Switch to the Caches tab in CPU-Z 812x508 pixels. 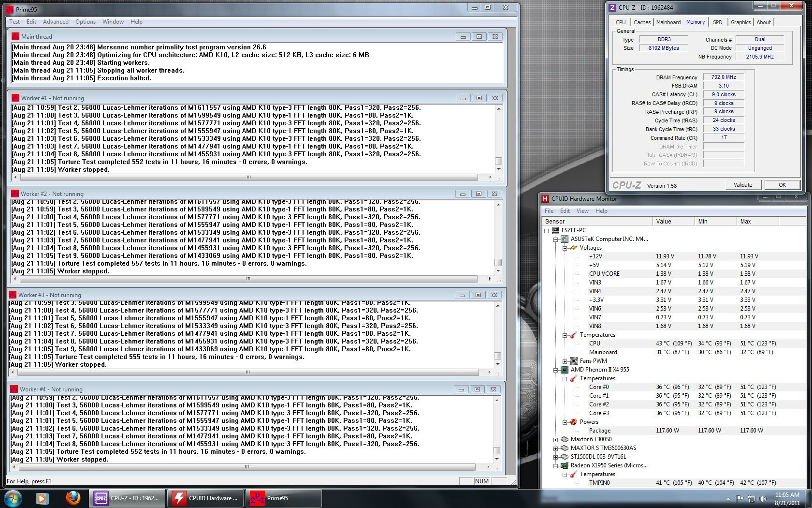pos(642,22)
